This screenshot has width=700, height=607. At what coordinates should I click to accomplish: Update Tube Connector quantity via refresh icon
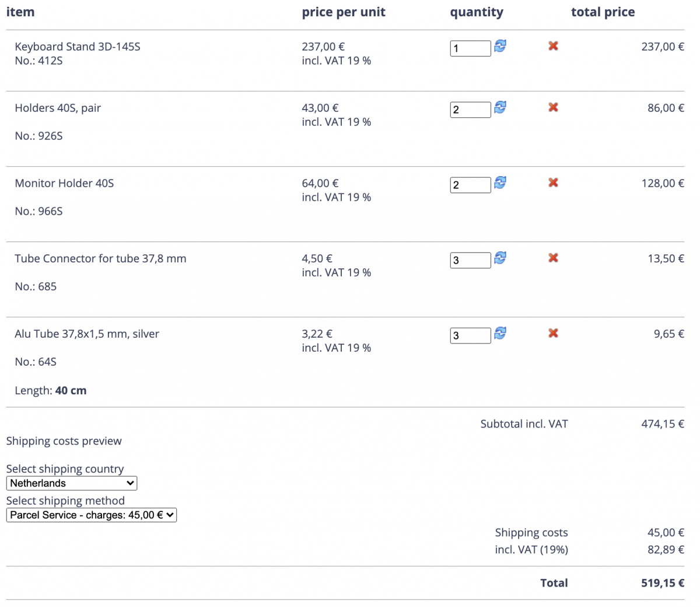click(500, 257)
